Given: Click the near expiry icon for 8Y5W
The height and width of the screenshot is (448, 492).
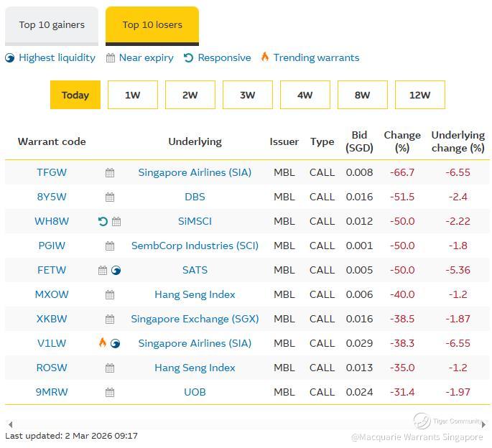Looking at the screenshot, I should click(110, 197).
